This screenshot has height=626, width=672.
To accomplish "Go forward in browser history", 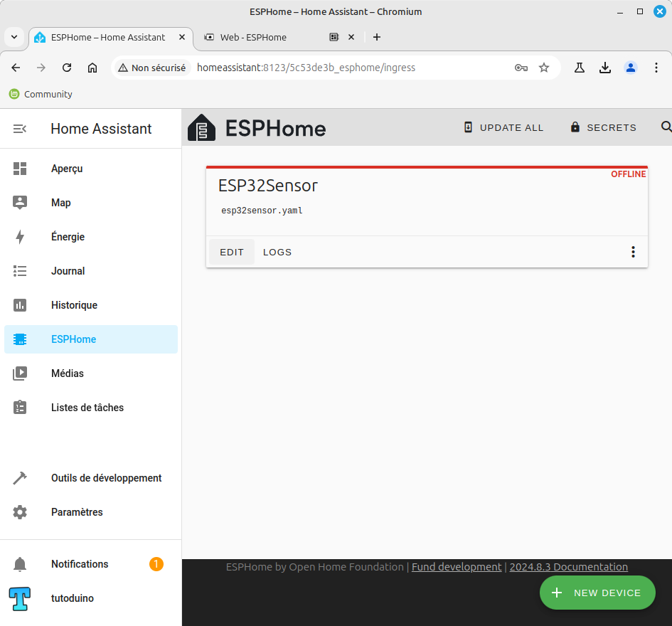I will click(41, 68).
